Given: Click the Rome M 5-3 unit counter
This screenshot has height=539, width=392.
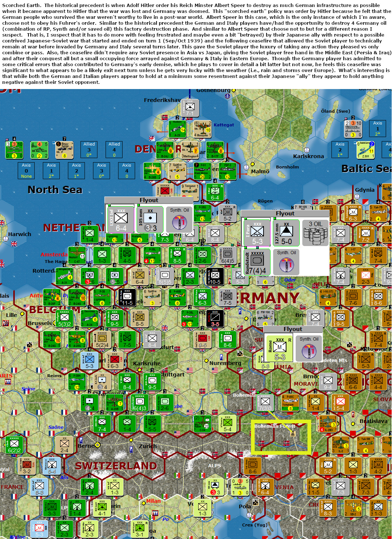Looking at the screenshot, I should (x=279, y=348).
